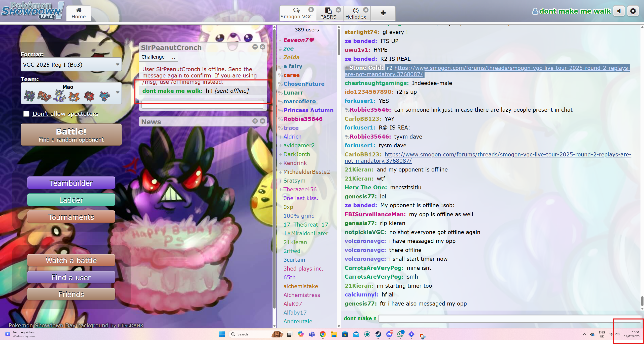The height and width of the screenshot is (344, 644).
Task: Open Google Chrome from taskbar
Action: pos(323,334)
